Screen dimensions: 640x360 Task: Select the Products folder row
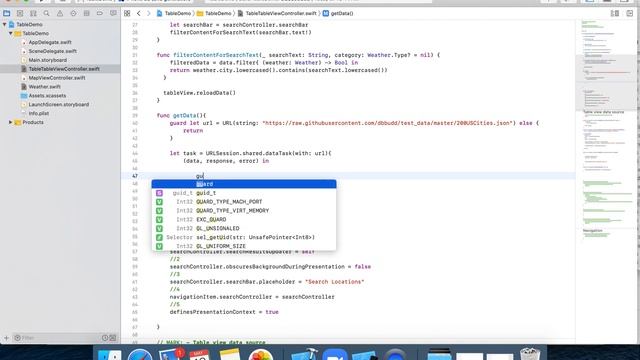tap(33, 122)
